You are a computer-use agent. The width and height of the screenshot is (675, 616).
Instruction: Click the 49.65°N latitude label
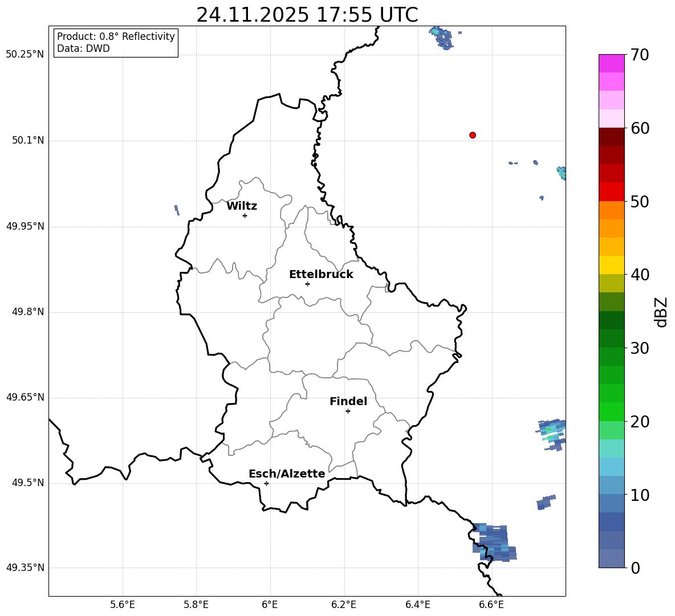(x=25, y=397)
